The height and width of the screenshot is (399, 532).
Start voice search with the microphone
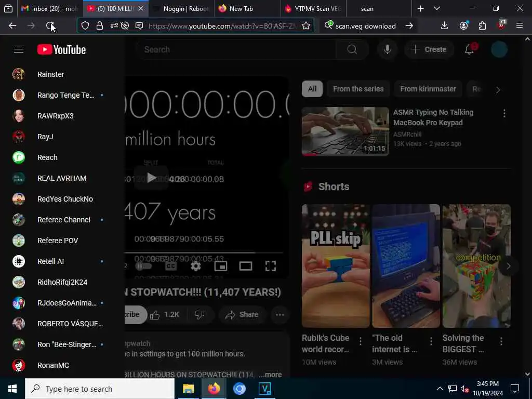pos(387,49)
